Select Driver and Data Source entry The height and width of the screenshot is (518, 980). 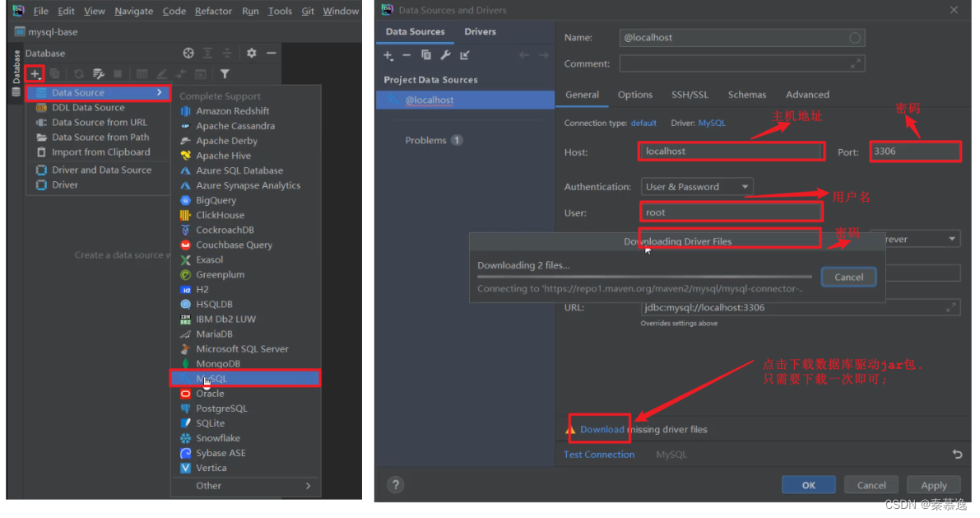[98, 170]
